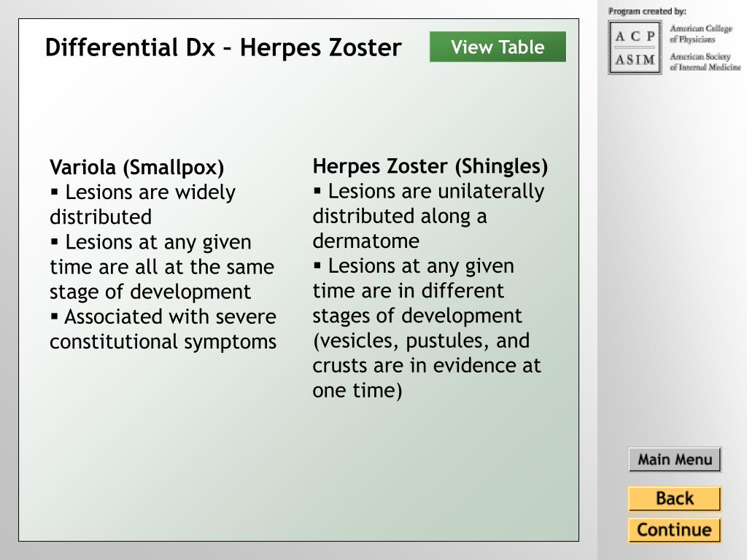Image resolution: width=747 pixels, height=560 pixels.
Task: Click the ACP ASIM logo box
Action: 635,47
